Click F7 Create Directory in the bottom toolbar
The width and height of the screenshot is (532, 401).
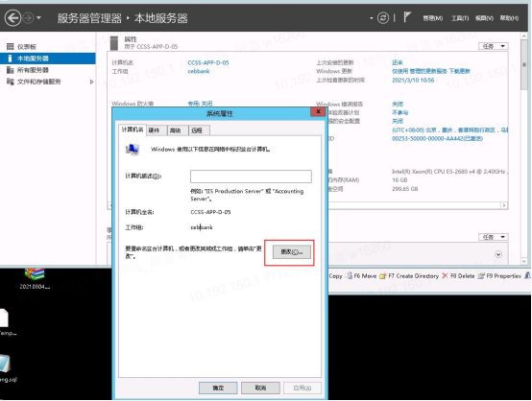tap(409, 276)
